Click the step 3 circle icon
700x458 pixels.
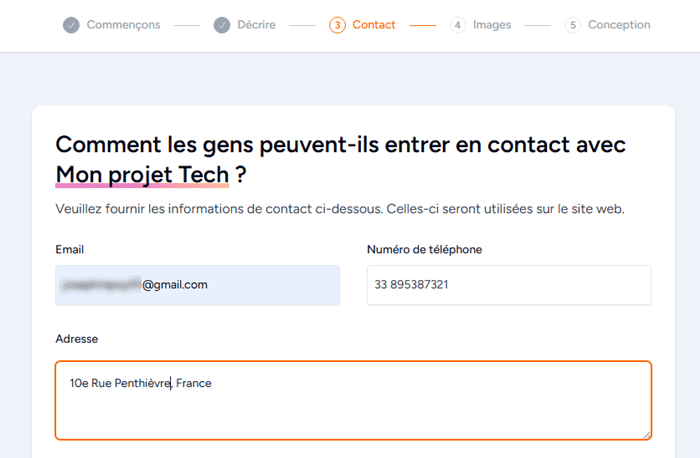click(337, 25)
